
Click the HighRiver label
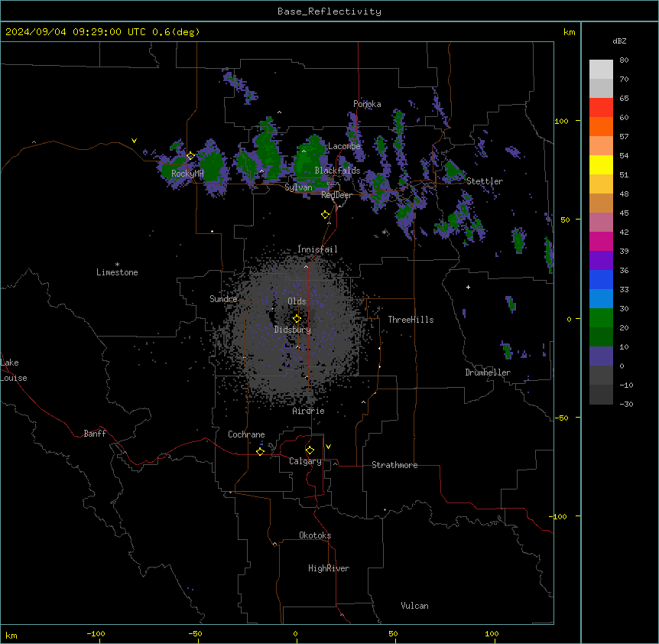[x=329, y=568]
